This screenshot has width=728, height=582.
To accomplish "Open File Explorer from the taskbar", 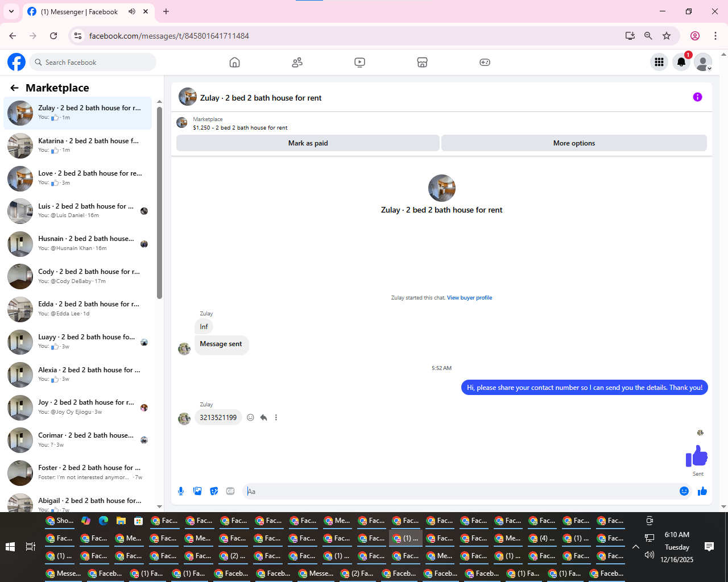I will pyautogui.click(x=121, y=521).
